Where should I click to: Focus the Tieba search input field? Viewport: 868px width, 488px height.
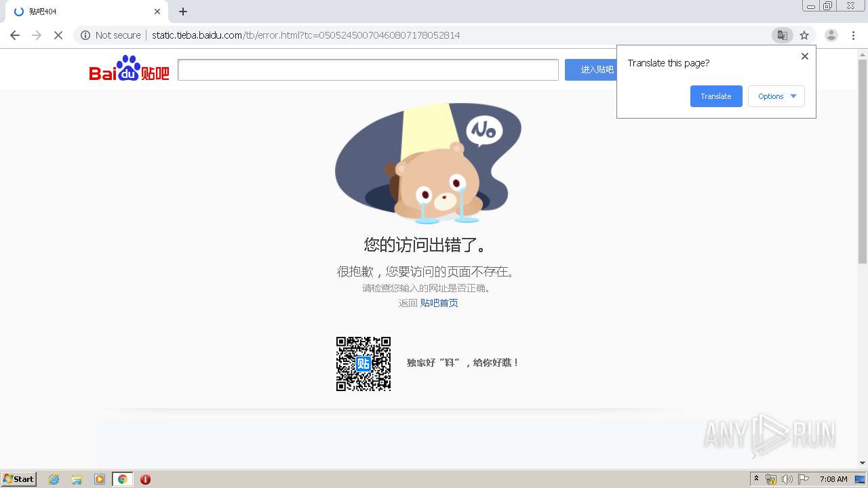point(368,69)
